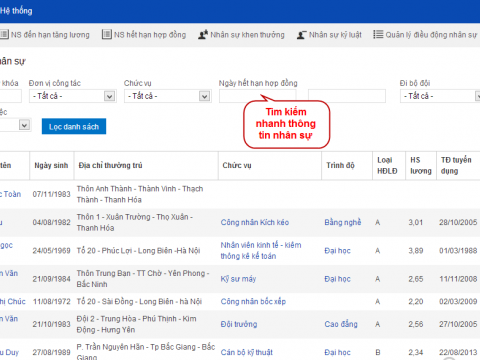
Task: Select salary coefficient 2,56
Action: (416, 324)
